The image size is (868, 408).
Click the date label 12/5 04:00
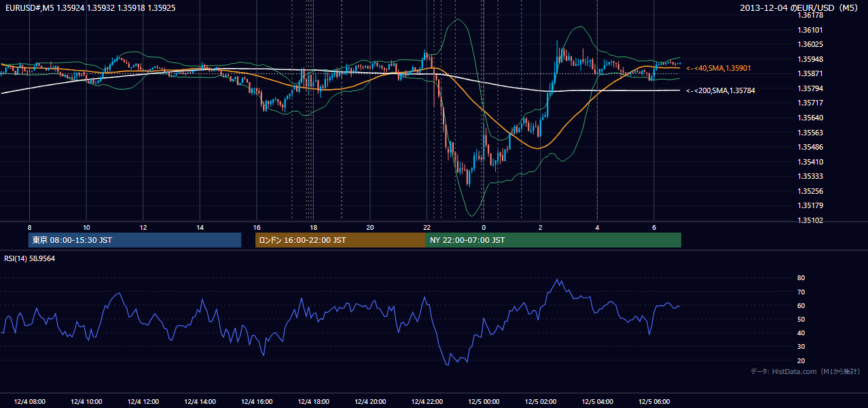click(596, 402)
